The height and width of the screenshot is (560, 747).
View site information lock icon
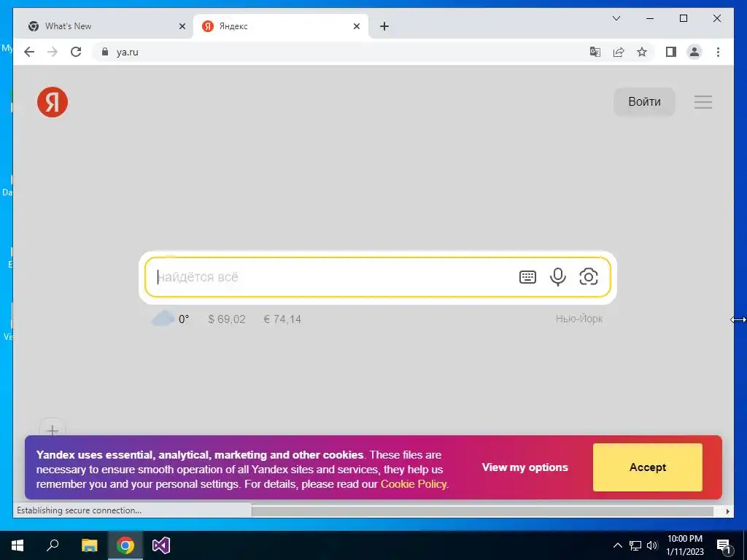tap(105, 52)
